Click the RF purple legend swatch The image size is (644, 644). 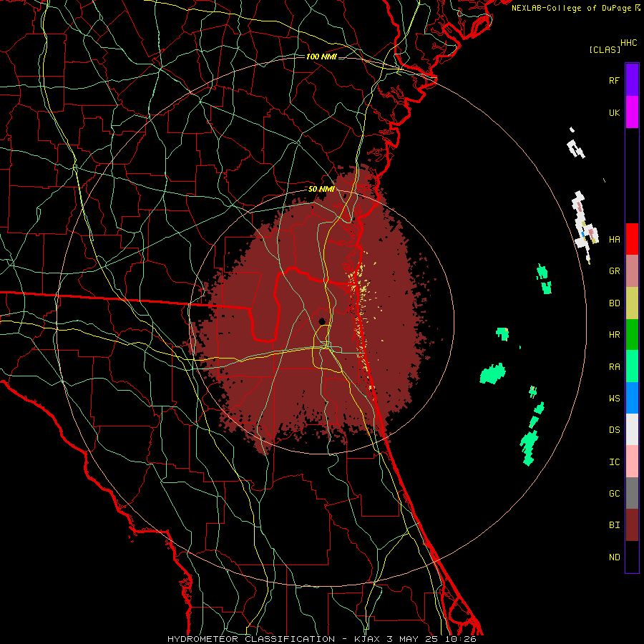[632, 80]
